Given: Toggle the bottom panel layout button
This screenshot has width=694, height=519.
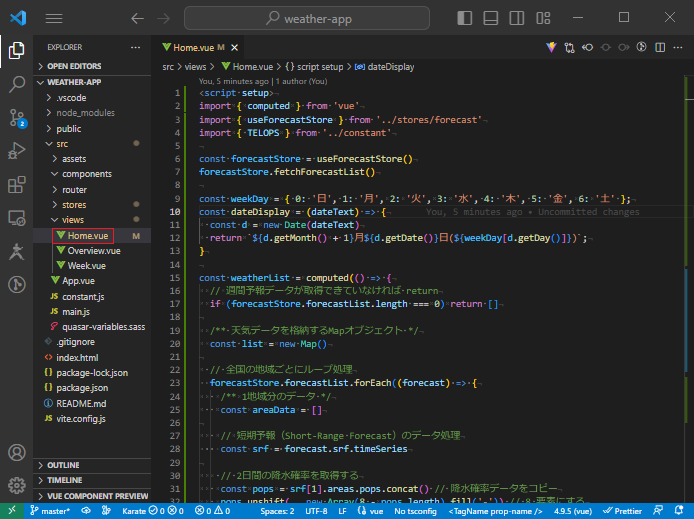Looking at the screenshot, I should coord(490,18).
